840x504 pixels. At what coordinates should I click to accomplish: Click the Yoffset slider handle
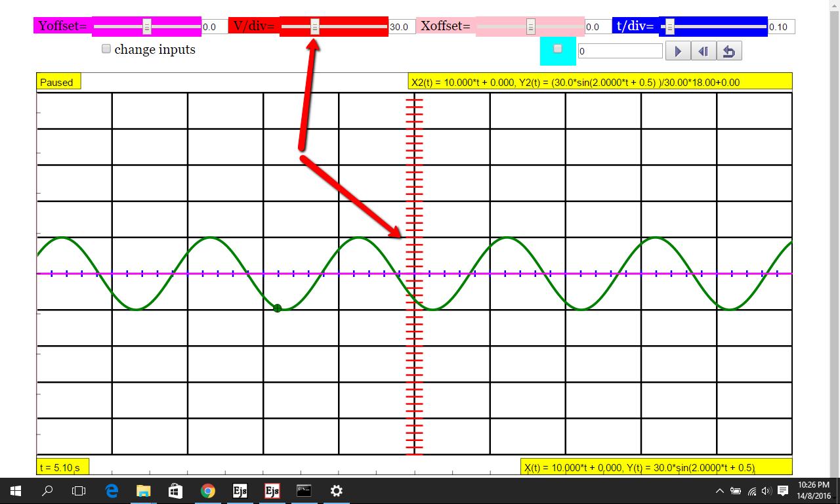click(x=147, y=27)
